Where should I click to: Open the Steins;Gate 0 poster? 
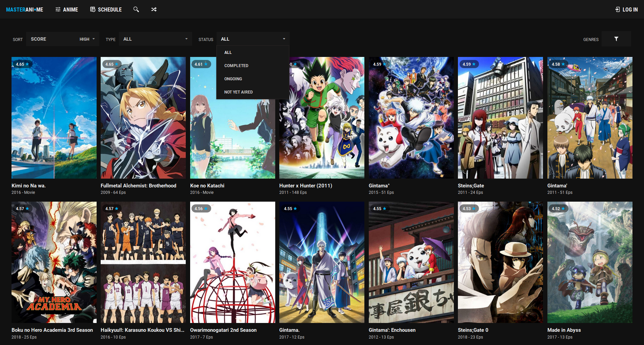(x=500, y=262)
